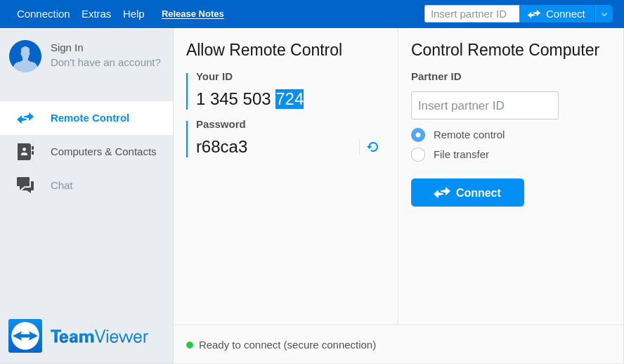Click the Your ID number 1 345 503 724

249,99
